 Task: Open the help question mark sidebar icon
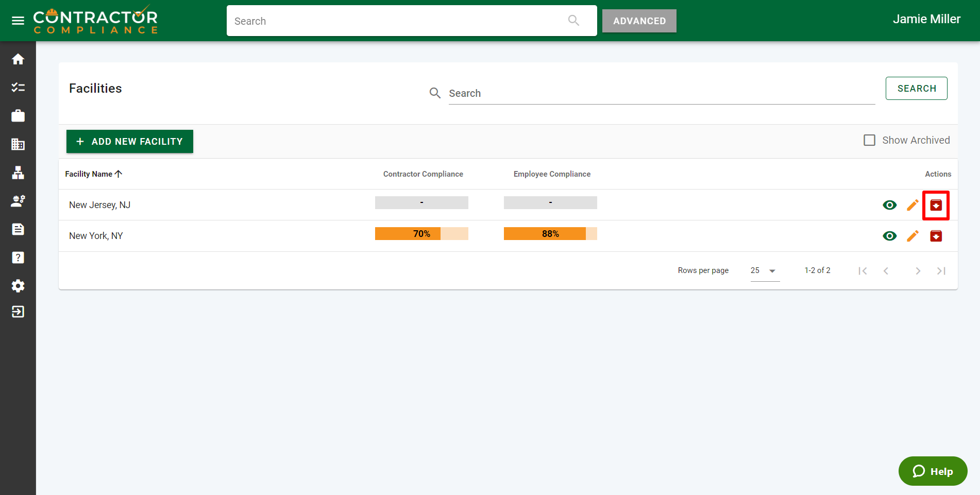[x=18, y=258]
